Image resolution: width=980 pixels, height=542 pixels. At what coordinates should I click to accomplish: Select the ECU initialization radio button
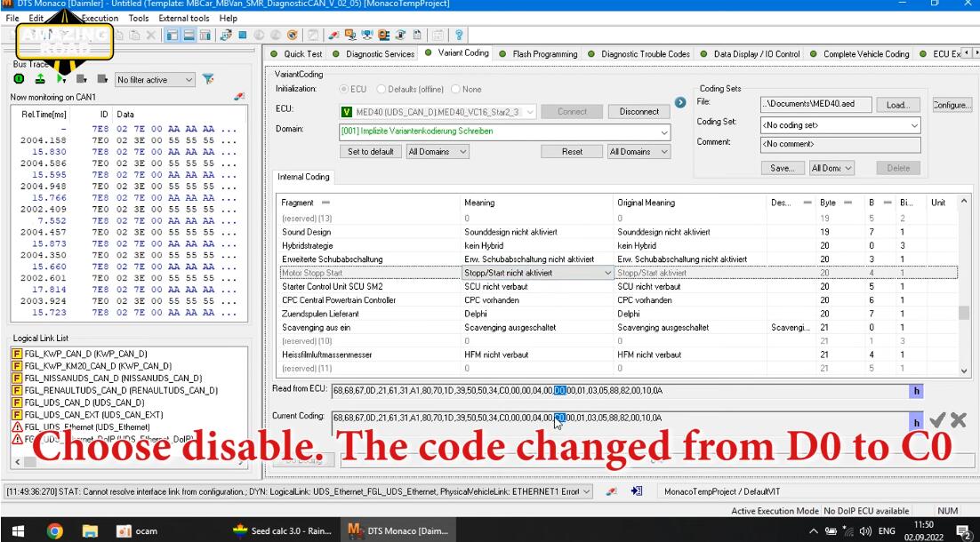[x=343, y=89]
